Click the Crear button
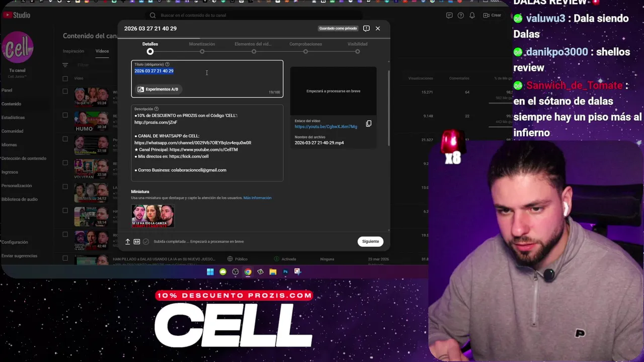This screenshot has width=644, height=362. 492,15
